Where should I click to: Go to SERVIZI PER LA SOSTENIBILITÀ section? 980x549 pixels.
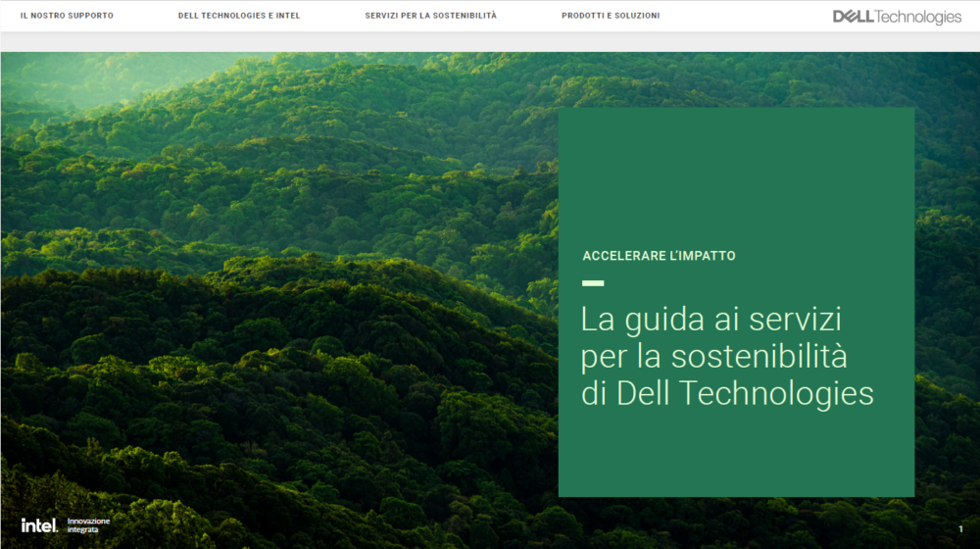[x=430, y=16]
